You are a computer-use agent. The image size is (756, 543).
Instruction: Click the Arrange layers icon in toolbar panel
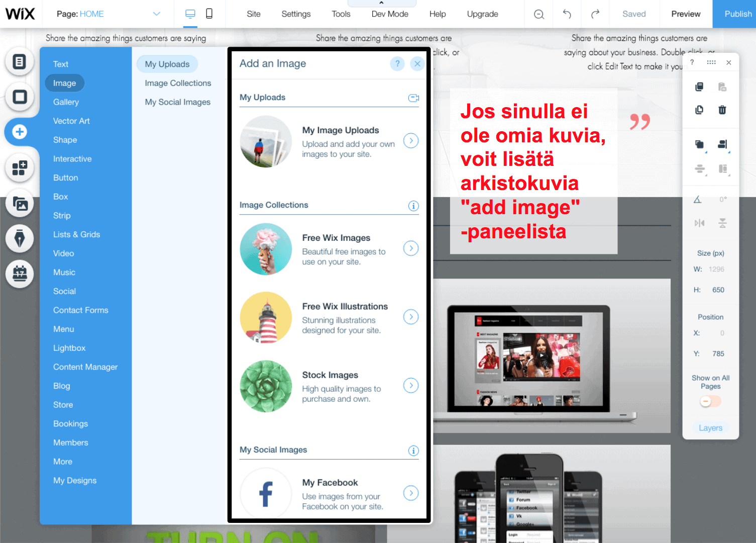[x=699, y=145]
